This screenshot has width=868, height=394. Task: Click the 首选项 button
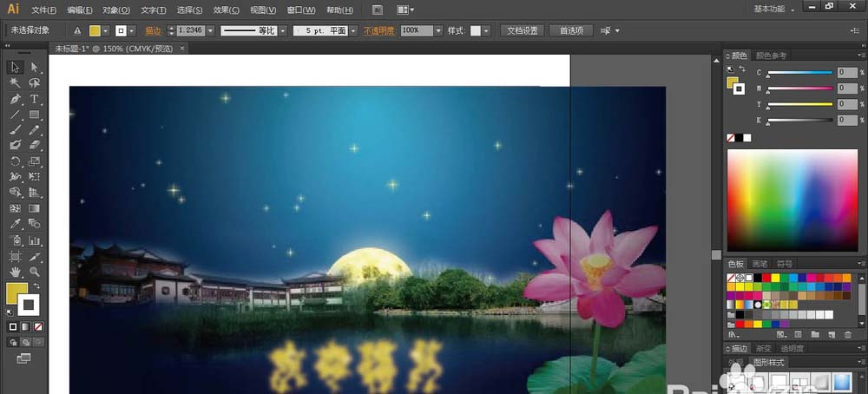tap(571, 31)
